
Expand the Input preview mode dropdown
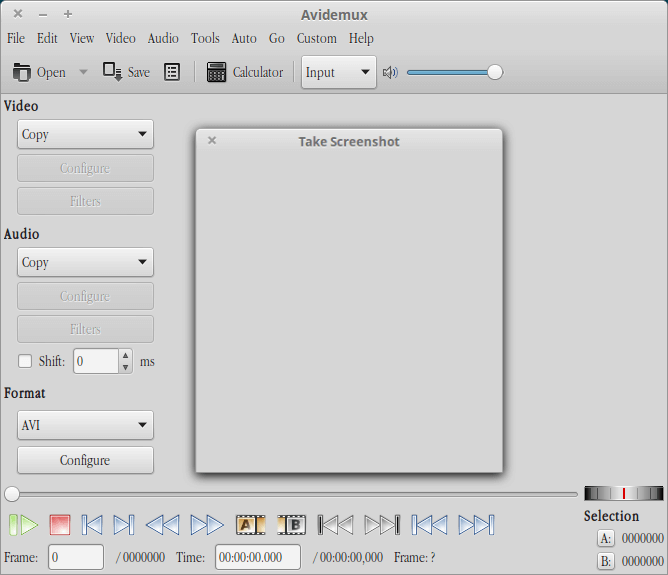(338, 72)
